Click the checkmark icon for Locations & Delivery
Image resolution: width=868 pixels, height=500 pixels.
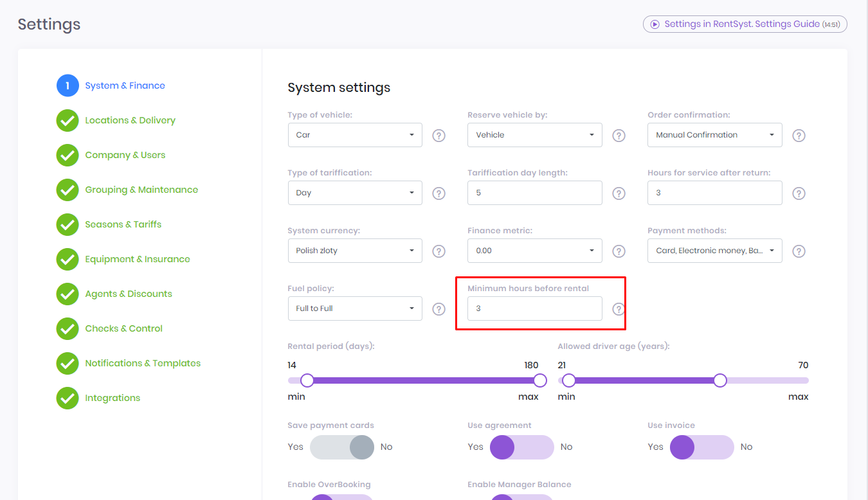[68, 120]
